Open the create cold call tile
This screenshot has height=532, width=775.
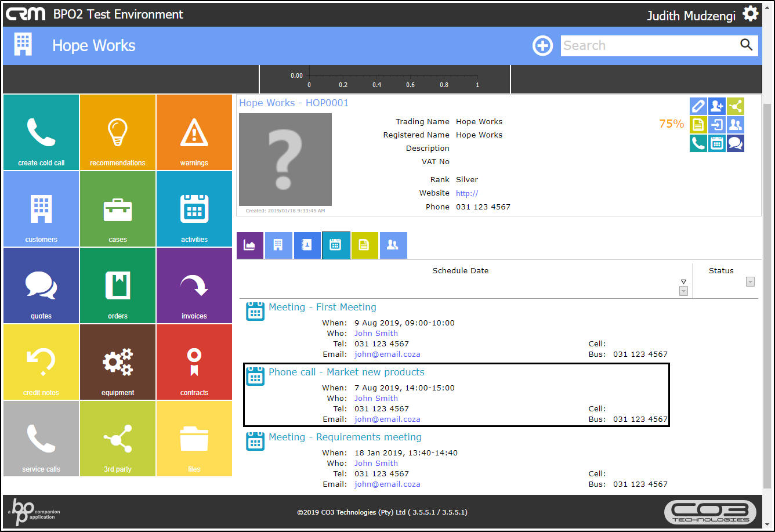coord(41,132)
